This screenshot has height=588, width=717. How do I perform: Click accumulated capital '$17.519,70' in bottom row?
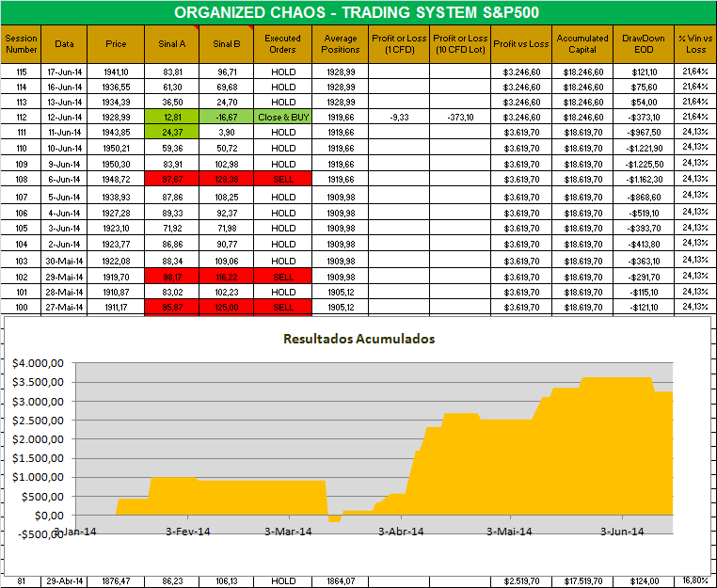[x=582, y=581]
